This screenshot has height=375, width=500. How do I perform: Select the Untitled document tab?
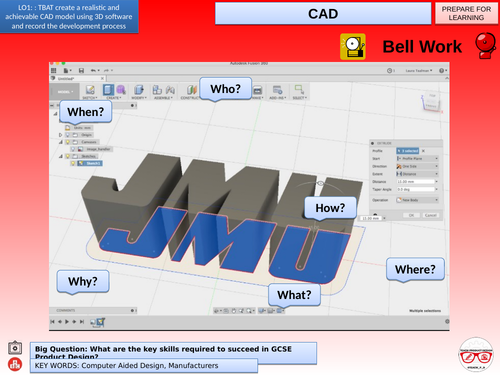pos(78,78)
